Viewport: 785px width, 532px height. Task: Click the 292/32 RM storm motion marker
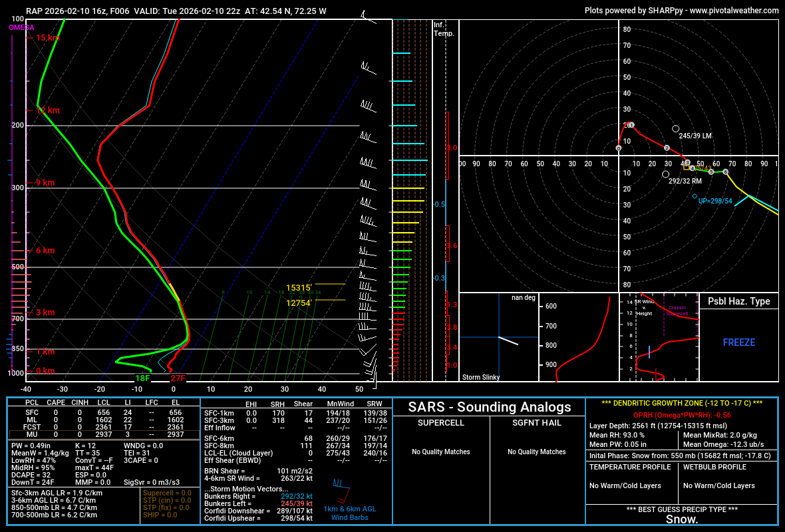pyautogui.click(x=665, y=174)
